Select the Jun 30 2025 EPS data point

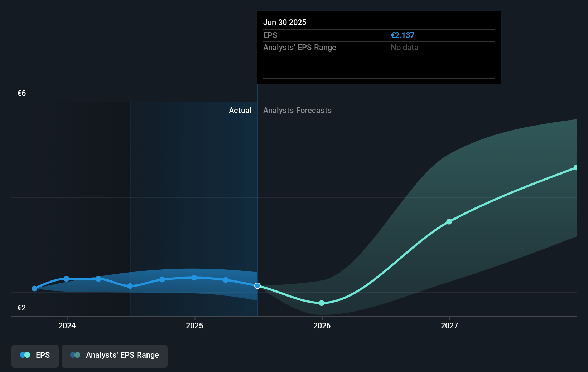tap(257, 286)
